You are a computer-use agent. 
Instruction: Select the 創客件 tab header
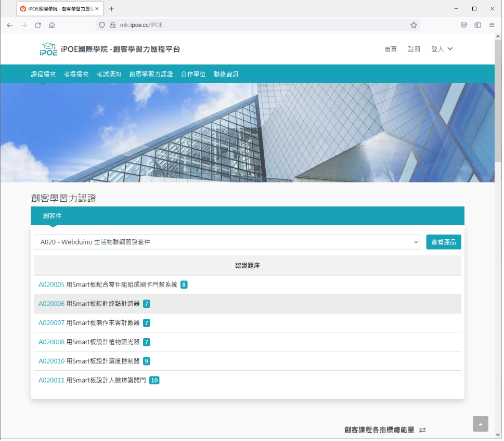click(52, 215)
